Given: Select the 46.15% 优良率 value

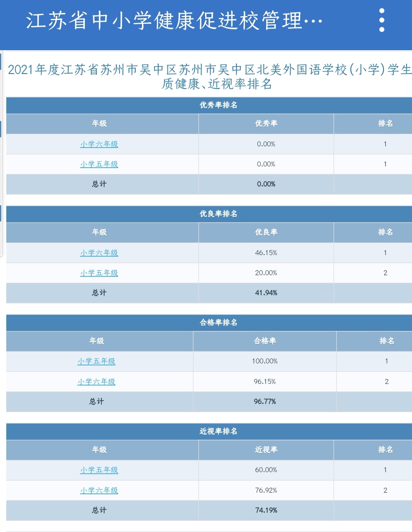Looking at the screenshot, I should (266, 253).
